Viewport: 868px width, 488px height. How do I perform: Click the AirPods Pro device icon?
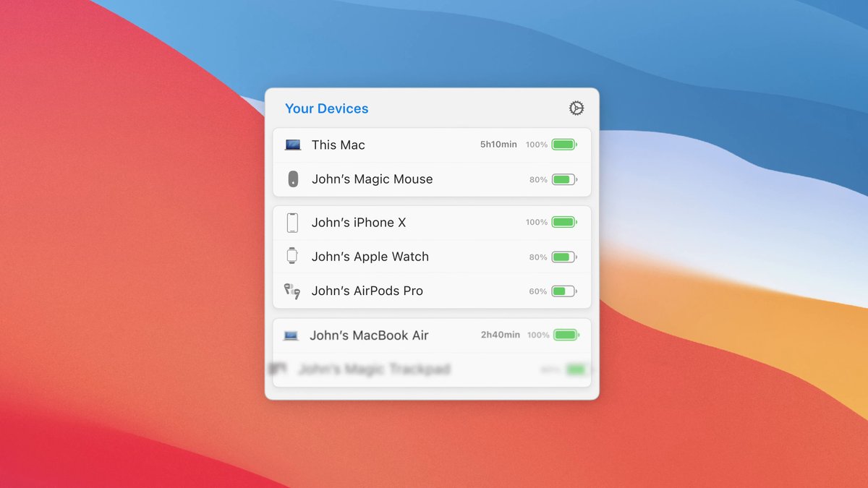292,291
